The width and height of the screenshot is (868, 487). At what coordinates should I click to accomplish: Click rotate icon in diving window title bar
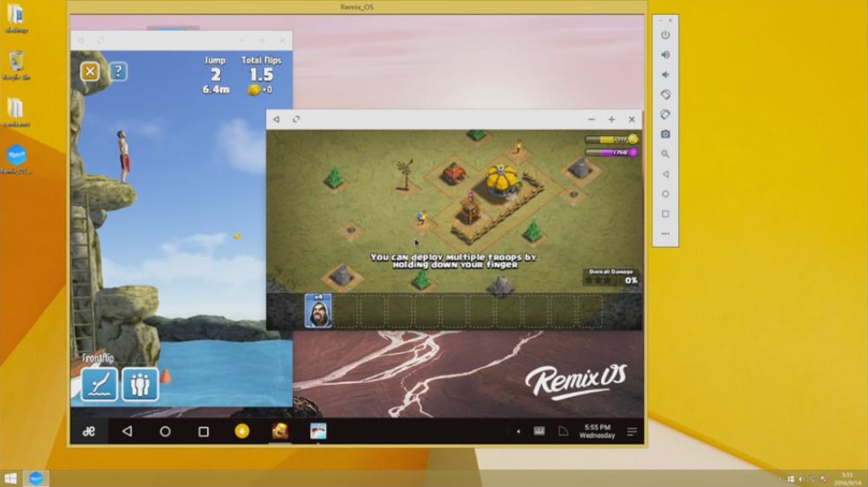coord(101,41)
